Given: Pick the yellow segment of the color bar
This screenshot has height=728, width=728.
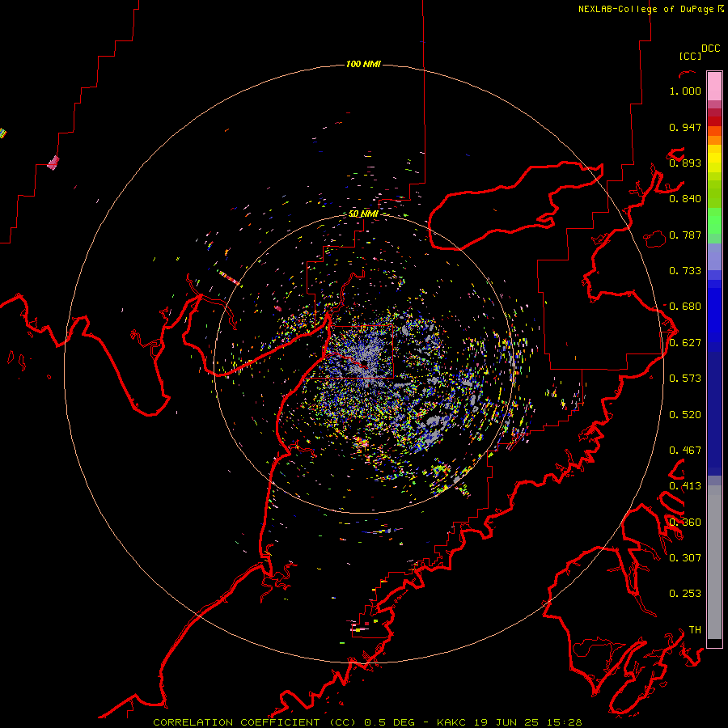Looking at the screenshot, I should pyautogui.click(x=714, y=159).
